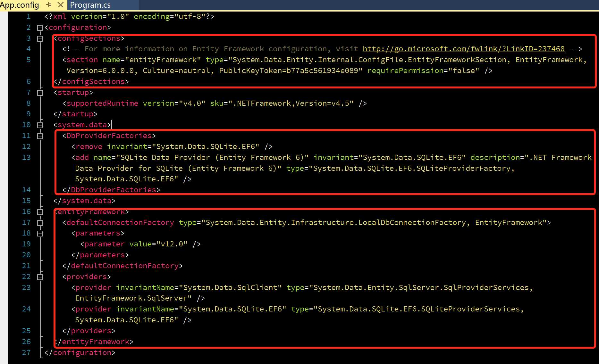Click the closing </system.data> tag

[84, 201]
